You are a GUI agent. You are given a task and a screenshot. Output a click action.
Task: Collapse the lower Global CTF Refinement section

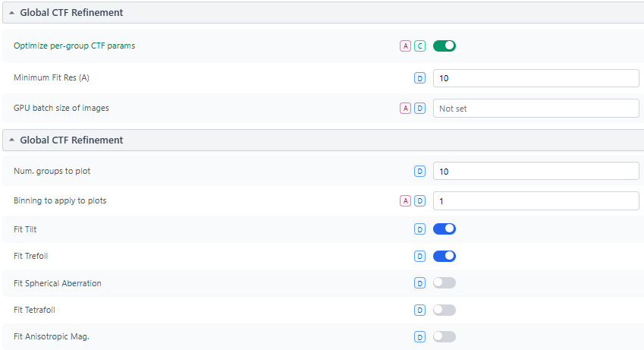pyautogui.click(x=12, y=140)
